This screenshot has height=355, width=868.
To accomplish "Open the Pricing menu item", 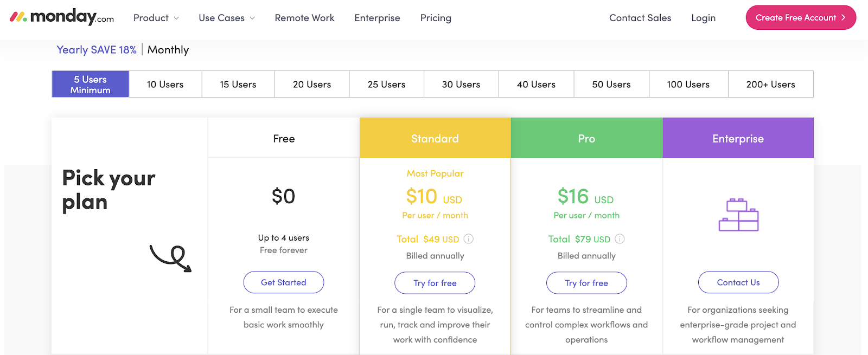I will (436, 18).
